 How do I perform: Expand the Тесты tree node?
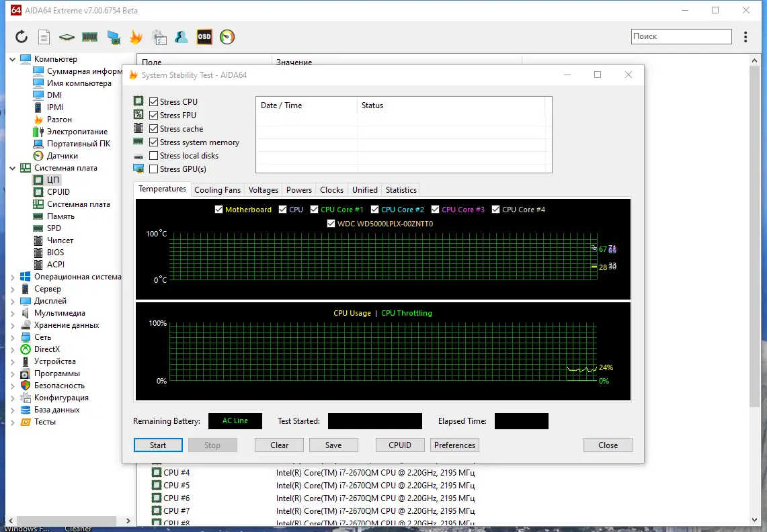coord(12,422)
